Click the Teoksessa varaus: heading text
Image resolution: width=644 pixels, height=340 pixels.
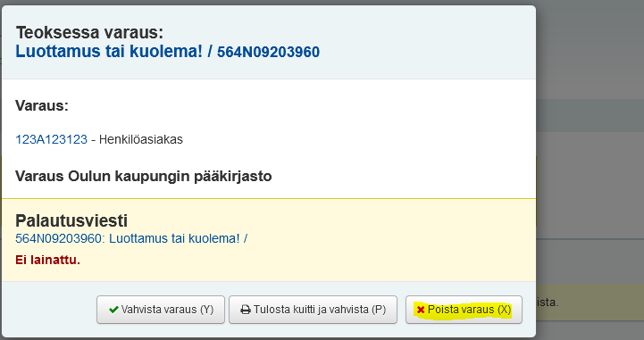(89, 32)
